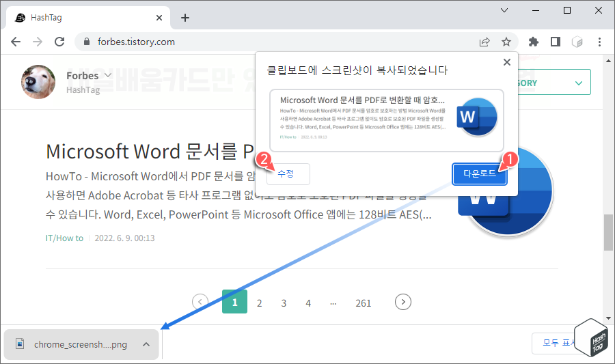Open the share page icon in address bar

click(484, 42)
